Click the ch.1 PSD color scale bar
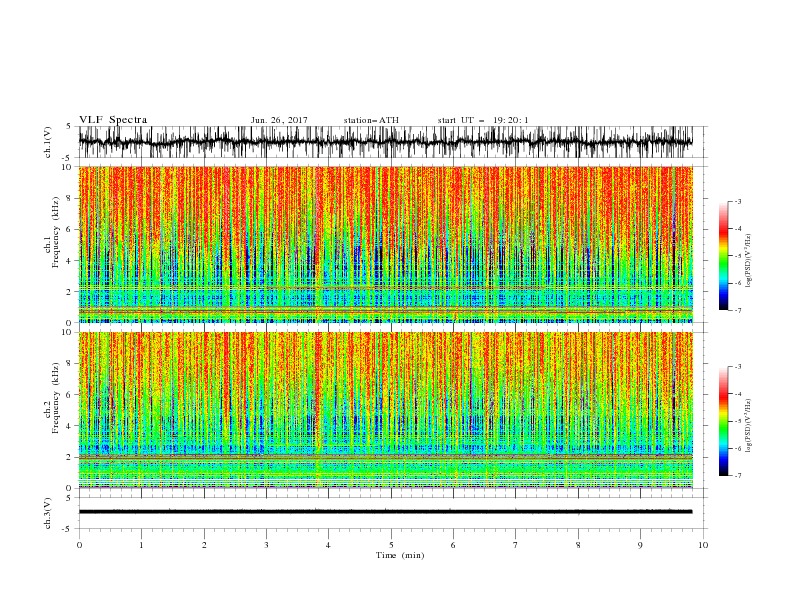 point(724,256)
